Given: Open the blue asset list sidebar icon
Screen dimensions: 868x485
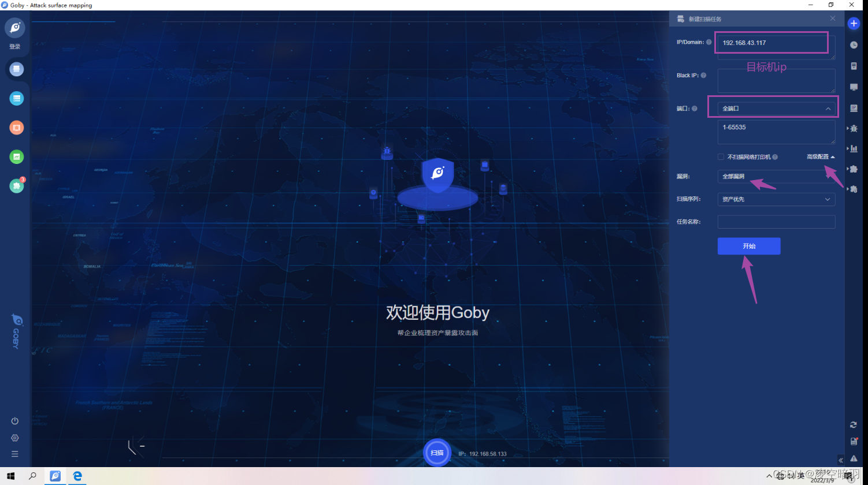Looking at the screenshot, I should point(17,99).
